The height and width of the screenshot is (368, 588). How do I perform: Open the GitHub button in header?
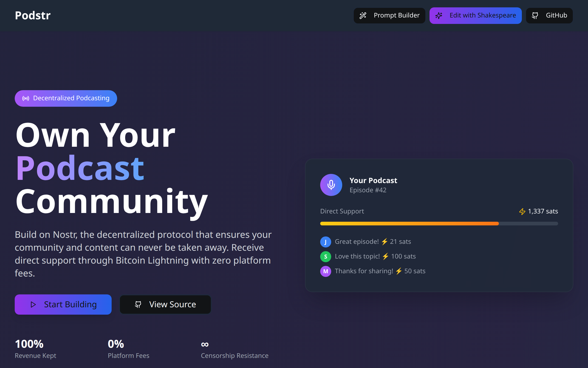pyautogui.click(x=549, y=16)
